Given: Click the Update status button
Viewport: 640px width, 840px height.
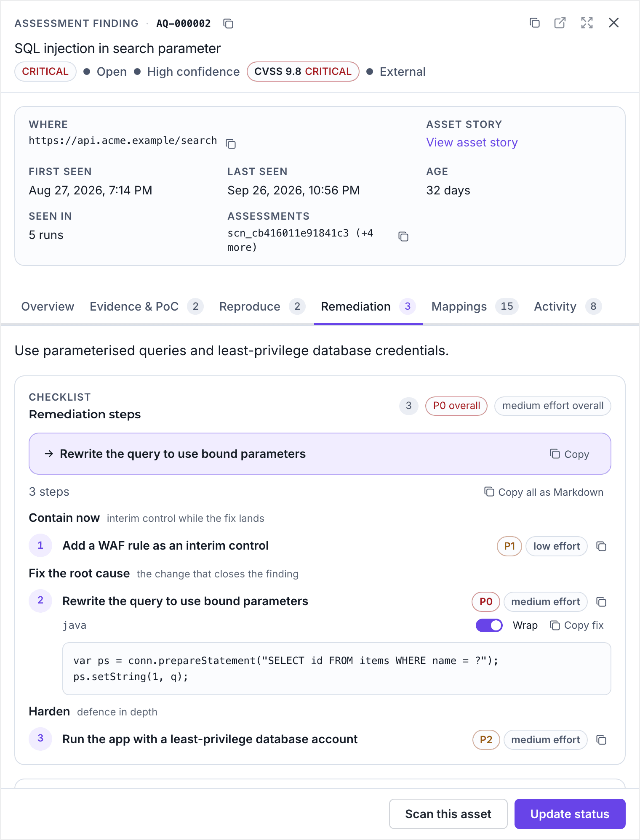Looking at the screenshot, I should [570, 814].
